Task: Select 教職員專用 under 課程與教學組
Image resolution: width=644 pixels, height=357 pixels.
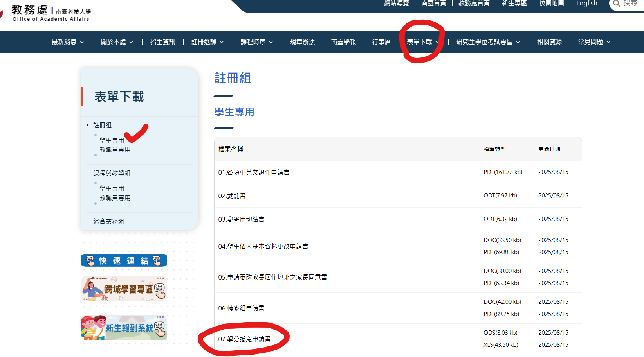Action: tap(115, 198)
